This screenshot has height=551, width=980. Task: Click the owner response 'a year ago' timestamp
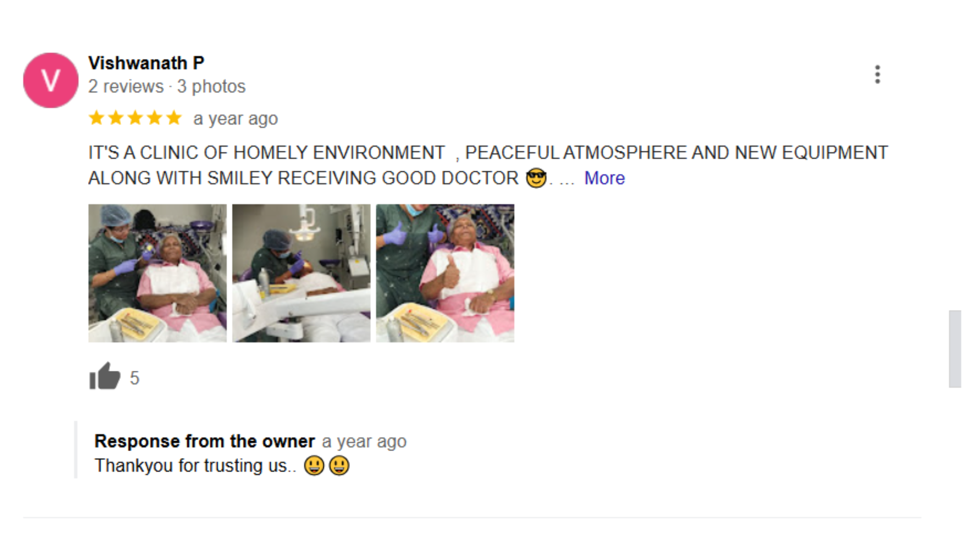(x=364, y=442)
